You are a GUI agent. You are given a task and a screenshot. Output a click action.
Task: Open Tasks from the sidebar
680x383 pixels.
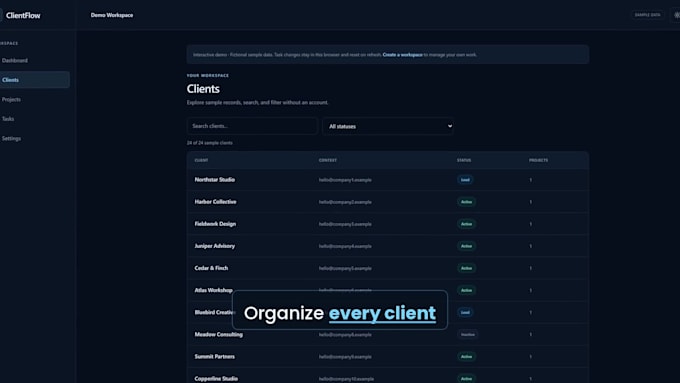[x=8, y=119]
